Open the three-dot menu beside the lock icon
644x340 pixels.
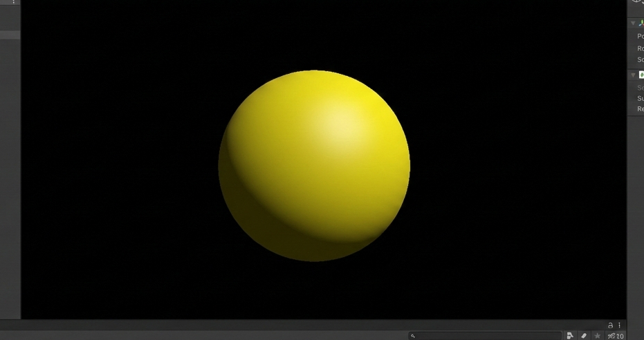pyautogui.click(x=619, y=325)
